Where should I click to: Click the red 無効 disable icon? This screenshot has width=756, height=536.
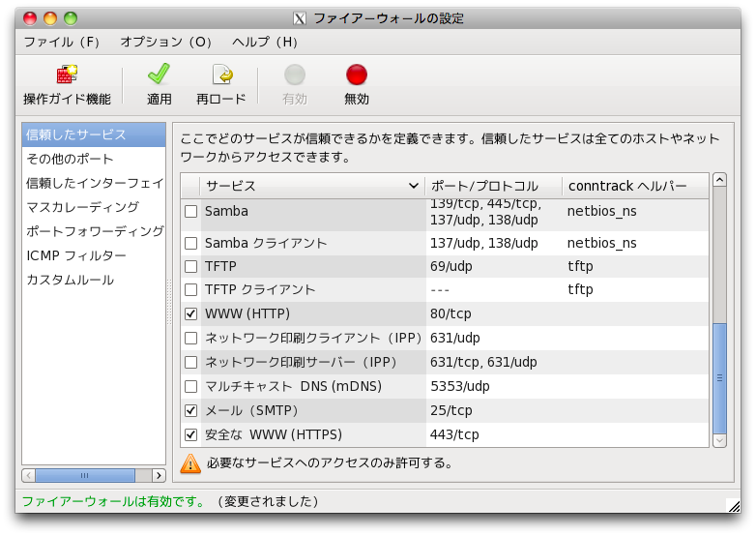pos(357,75)
